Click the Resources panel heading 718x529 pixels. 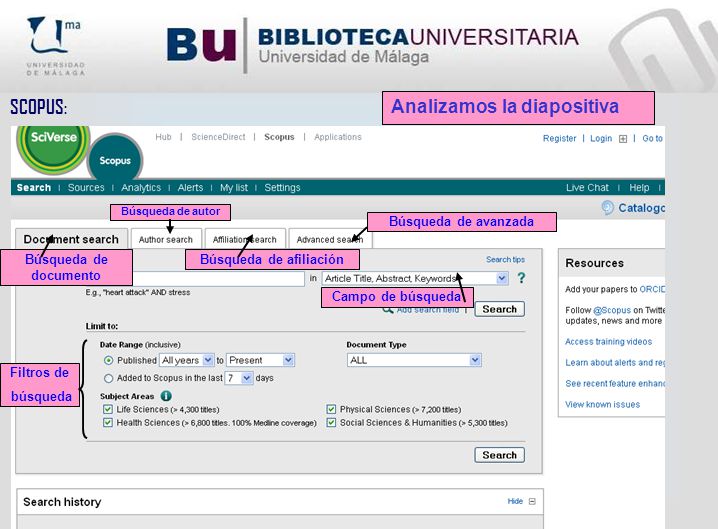point(594,263)
